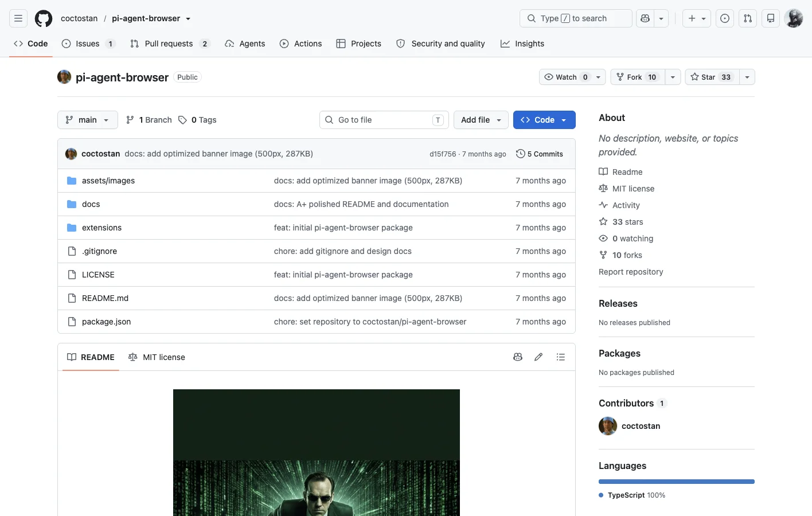Open commit hash d15f756
Viewport: 812px width, 516px height.
tap(443, 154)
